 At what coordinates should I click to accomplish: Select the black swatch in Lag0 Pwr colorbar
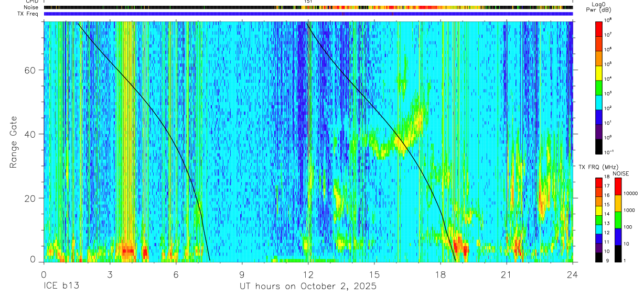point(599,146)
